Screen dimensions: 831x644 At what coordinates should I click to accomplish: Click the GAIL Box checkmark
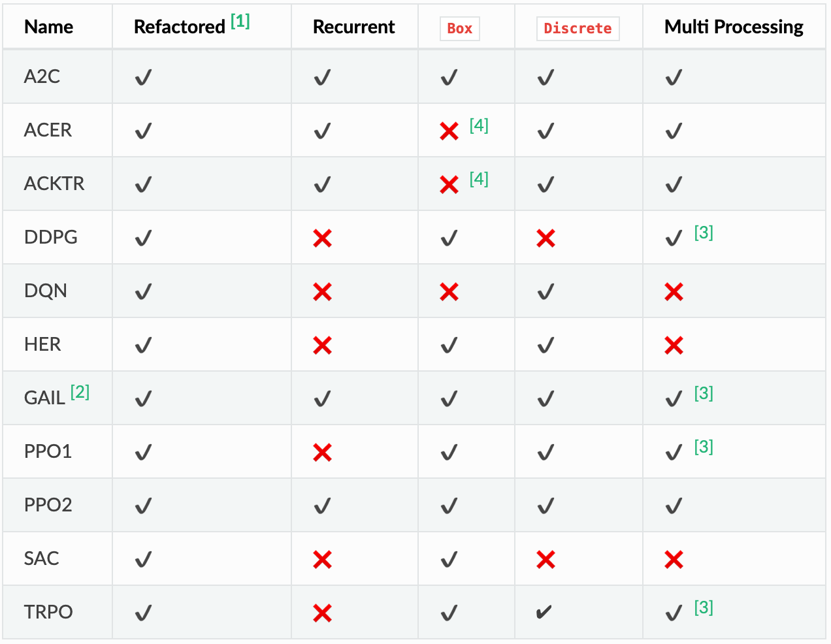(x=449, y=399)
